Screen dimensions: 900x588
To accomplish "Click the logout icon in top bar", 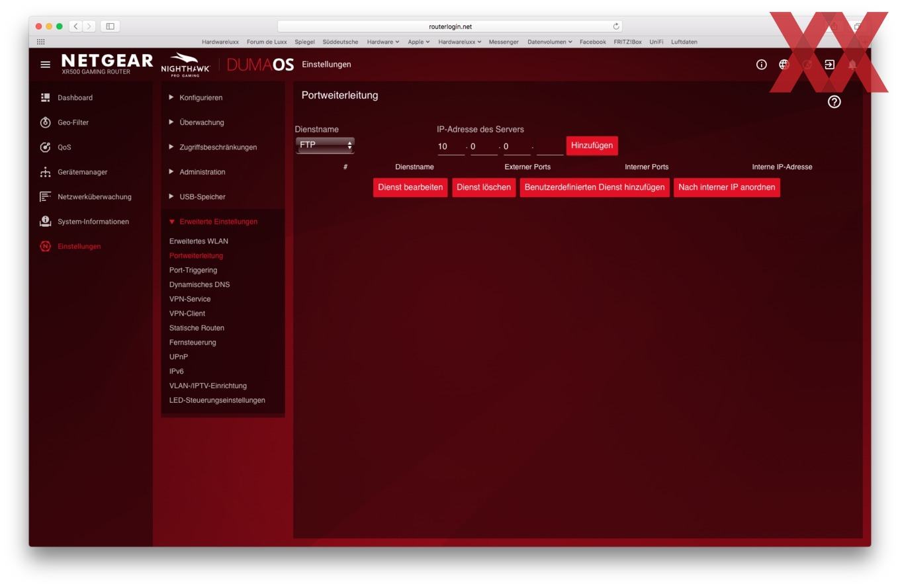I will 830,65.
